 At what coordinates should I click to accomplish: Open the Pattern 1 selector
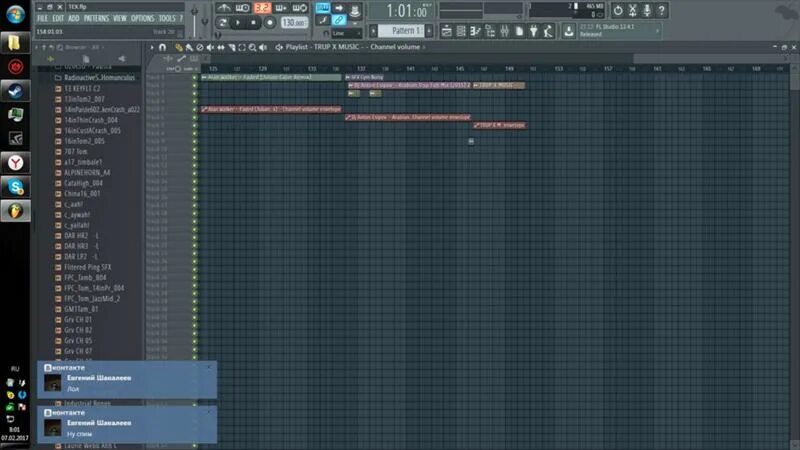pyautogui.click(x=402, y=31)
